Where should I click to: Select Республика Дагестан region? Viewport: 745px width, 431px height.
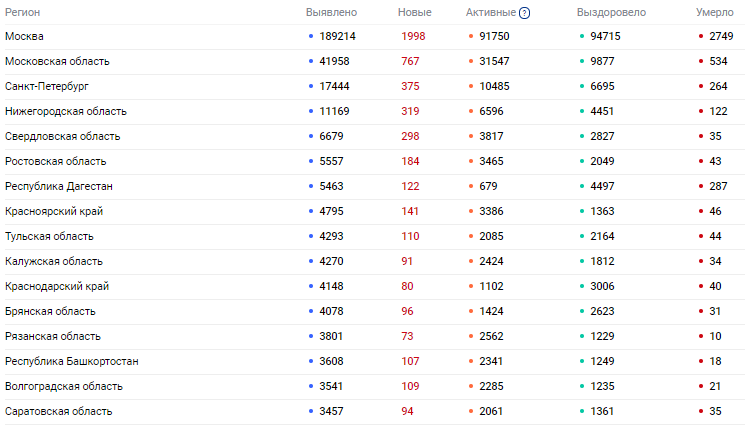pyautogui.click(x=58, y=186)
